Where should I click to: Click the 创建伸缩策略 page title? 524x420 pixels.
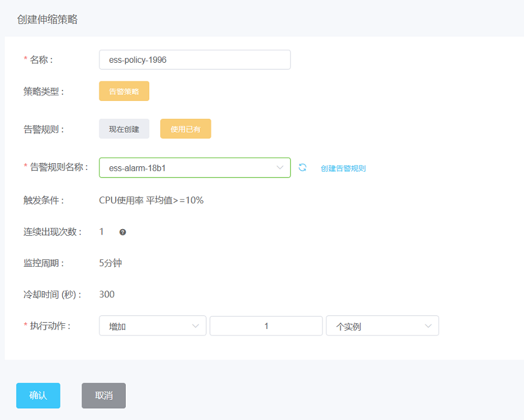(x=47, y=19)
